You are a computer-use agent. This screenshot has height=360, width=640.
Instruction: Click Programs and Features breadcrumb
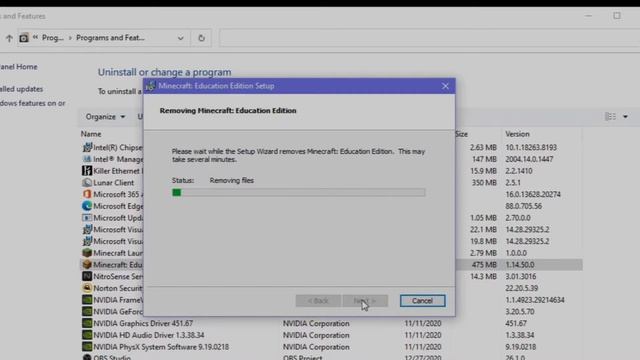coord(110,38)
